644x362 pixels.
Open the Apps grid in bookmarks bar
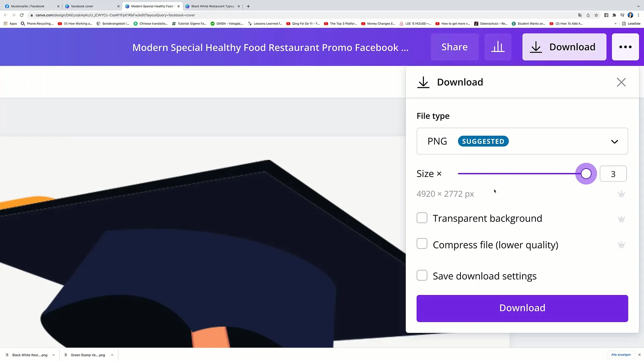10,23
